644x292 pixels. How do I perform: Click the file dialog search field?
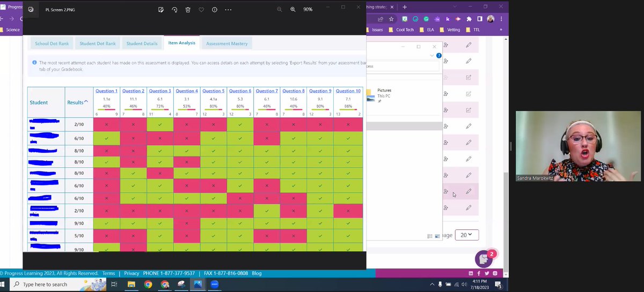click(x=403, y=66)
